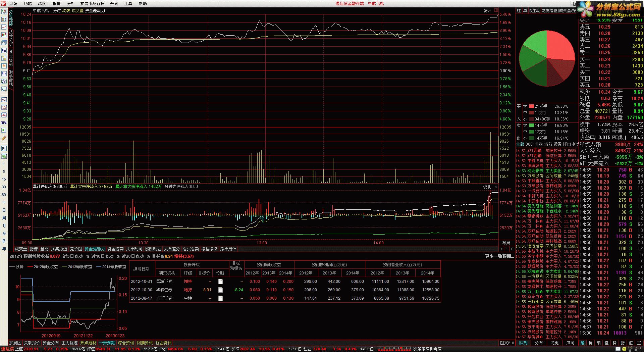Image resolution: width=644 pixels, height=352 pixels.
Task: Click the green refresh sidebar icon
Action: (x=4, y=156)
